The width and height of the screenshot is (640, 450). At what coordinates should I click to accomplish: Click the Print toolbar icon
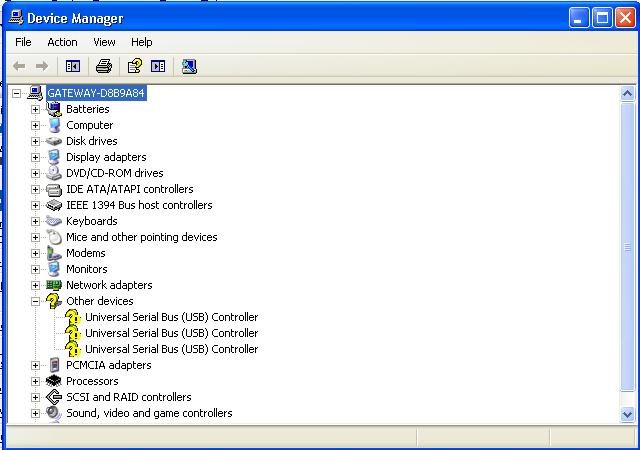pyautogui.click(x=104, y=66)
